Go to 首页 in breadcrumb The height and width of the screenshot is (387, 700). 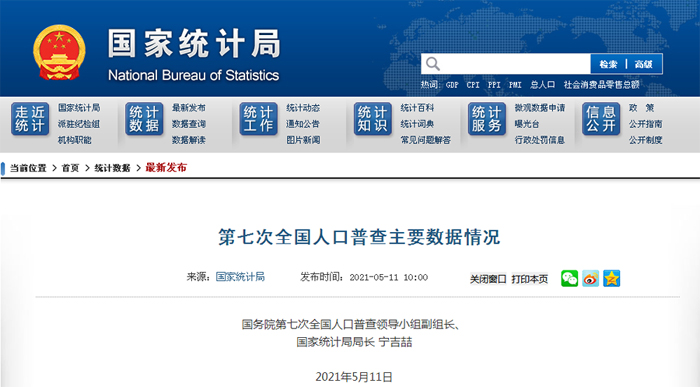[x=70, y=168]
